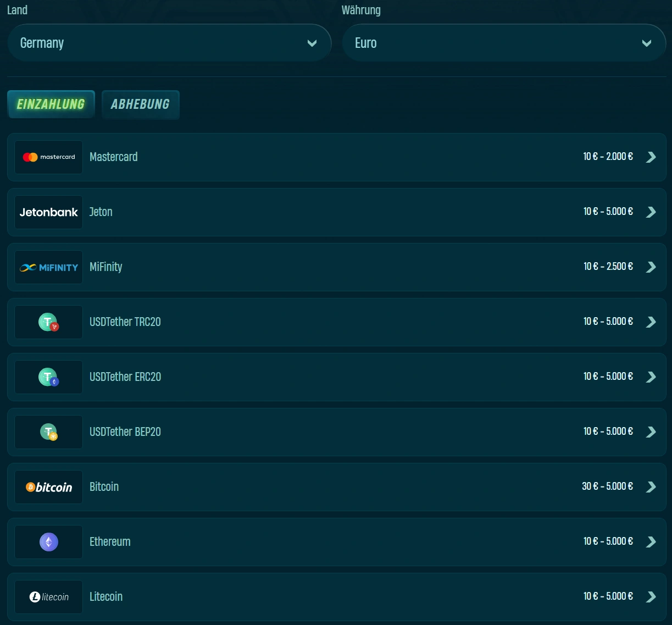Screen dimensions: 672x625
Task: Click the Jetonbank logo icon
Action: 48,212
